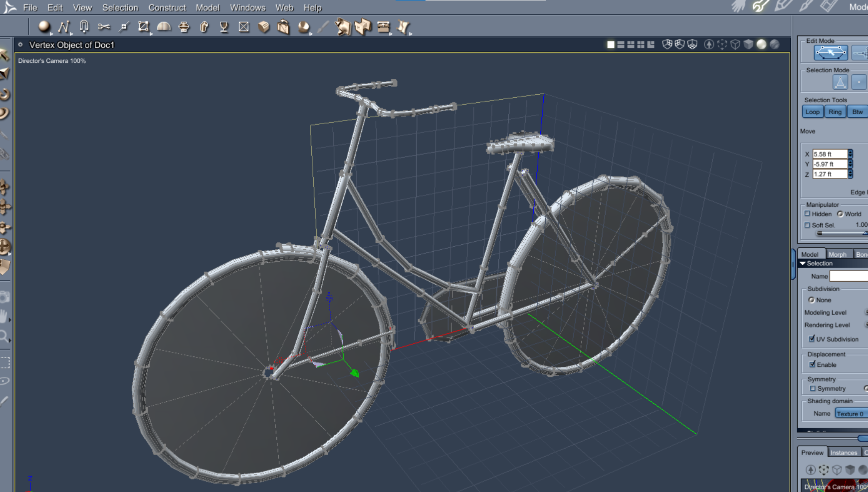Switch viewport to two horizontal views layout
This screenshot has width=868, height=492.
pos(621,45)
